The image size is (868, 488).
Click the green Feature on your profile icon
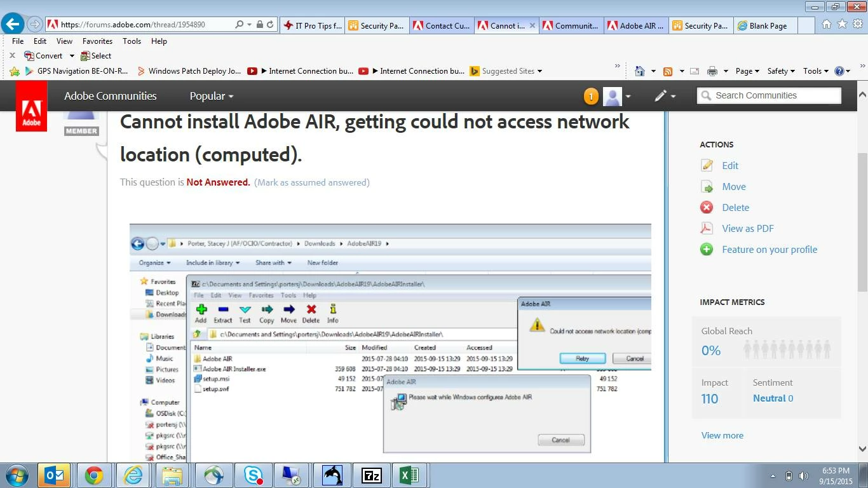click(x=707, y=250)
